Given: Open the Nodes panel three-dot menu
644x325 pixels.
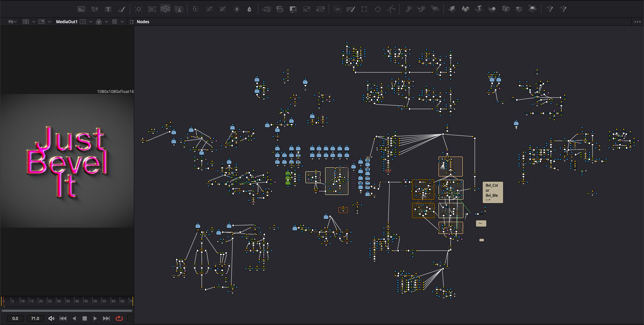Looking at the screenshot, I should 637,22.
